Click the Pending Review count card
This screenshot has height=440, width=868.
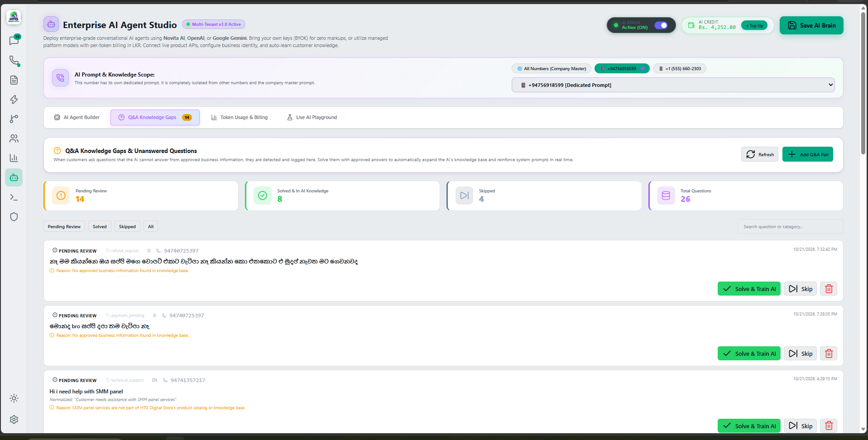pos(141,196)
